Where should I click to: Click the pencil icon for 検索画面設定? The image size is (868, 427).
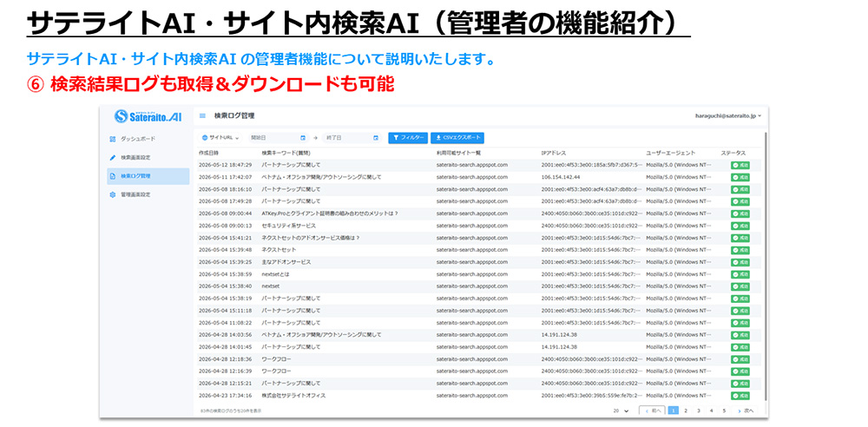(112, 157)
